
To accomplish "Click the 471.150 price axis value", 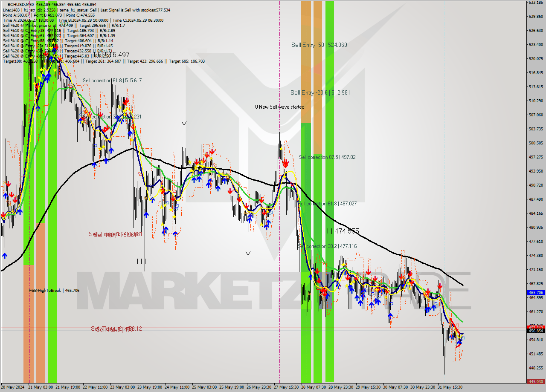I will click(x=536, y=269).
